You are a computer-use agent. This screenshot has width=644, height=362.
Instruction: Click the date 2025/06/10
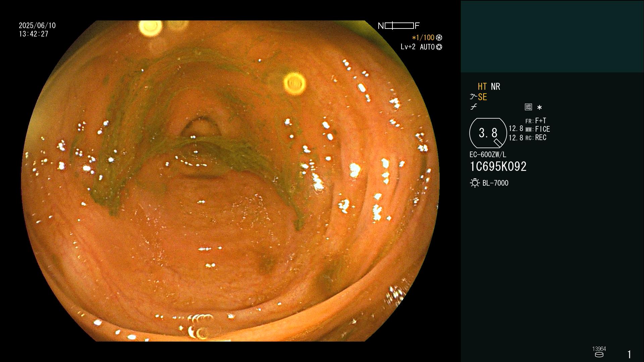pos(37,25)
